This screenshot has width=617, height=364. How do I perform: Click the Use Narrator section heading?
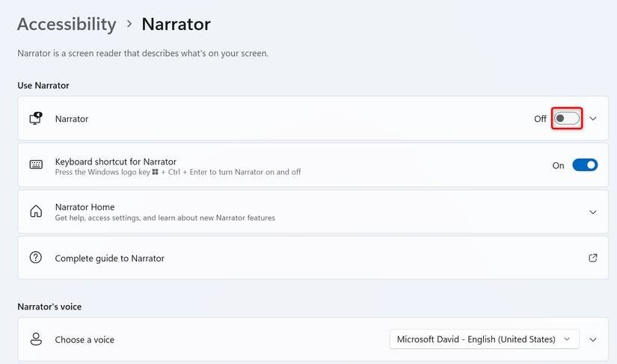pyautogui.click(x=43, y=85)
